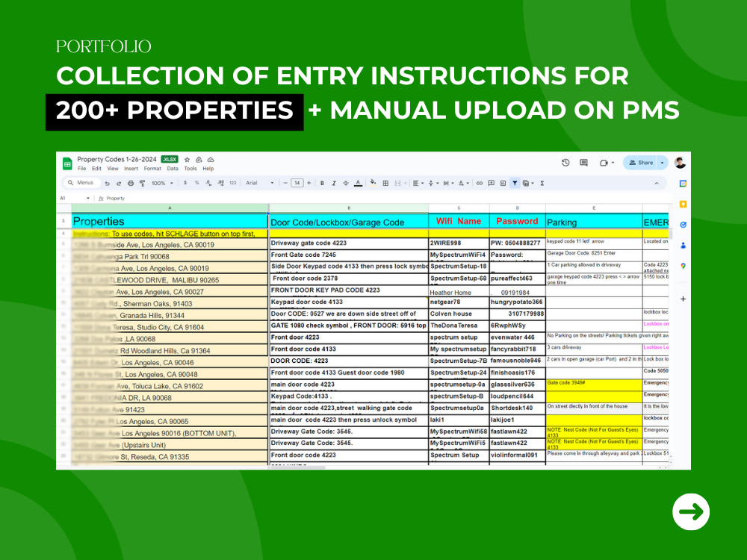
Task: Click the Share button
Action: pos(640,163)
